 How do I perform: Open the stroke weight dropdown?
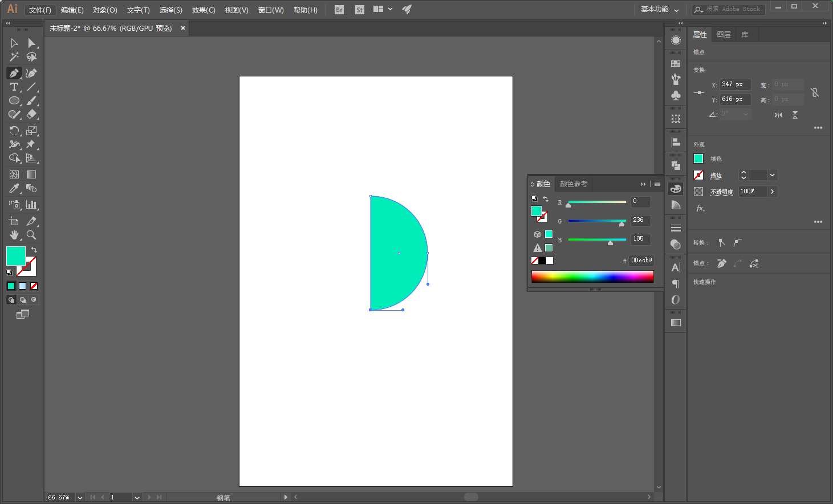pos(772,175)
